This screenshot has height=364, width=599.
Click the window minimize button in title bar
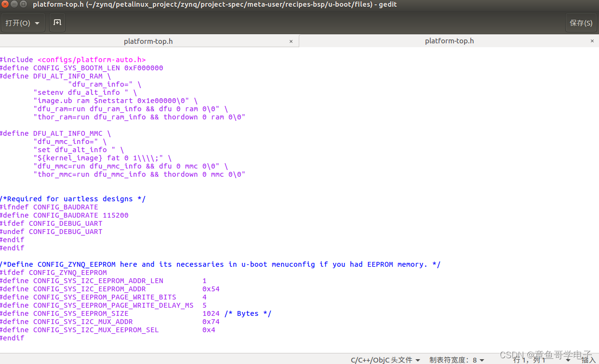click(x=15, y=4)
